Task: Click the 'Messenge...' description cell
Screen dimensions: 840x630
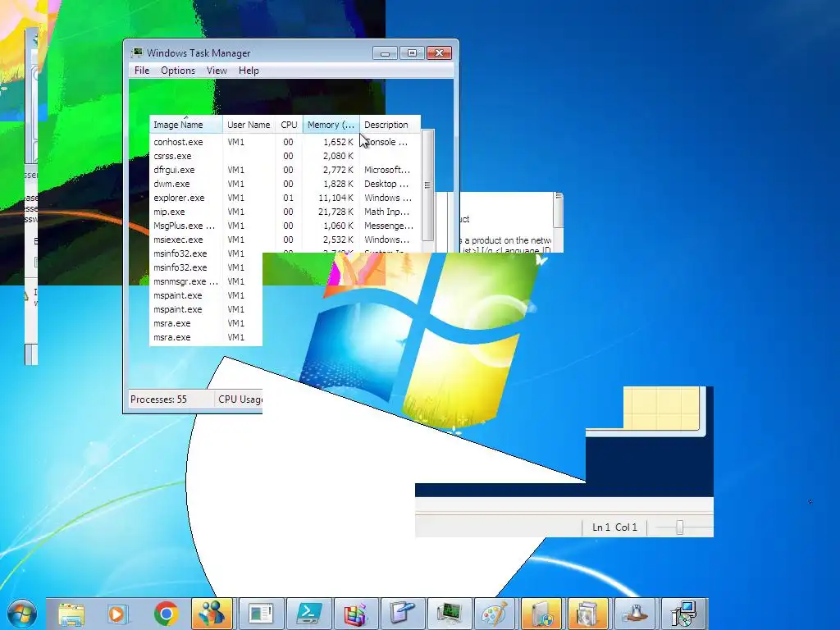Action: click(x=389, y=226)
